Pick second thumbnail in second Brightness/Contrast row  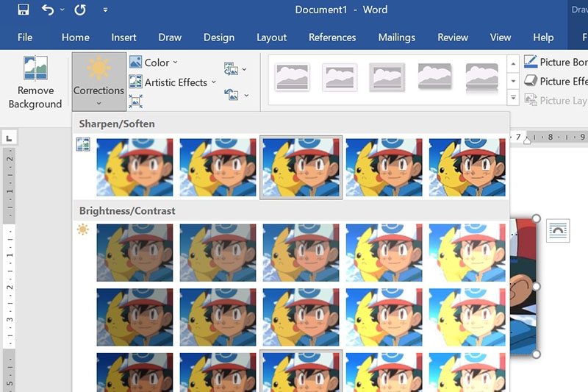tap(218, 317)
